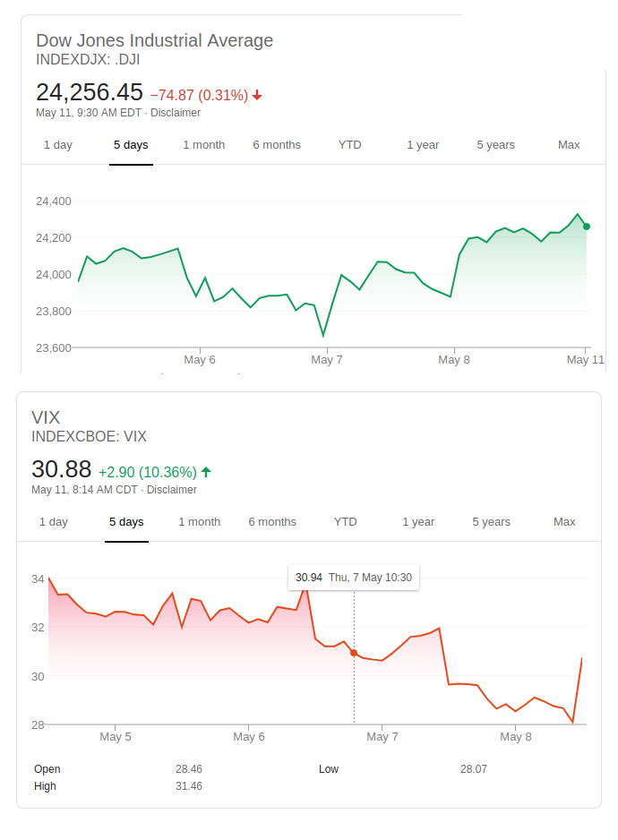
Task: Click the red down arrow beside Dow change
Action: (x=257, y=95)
